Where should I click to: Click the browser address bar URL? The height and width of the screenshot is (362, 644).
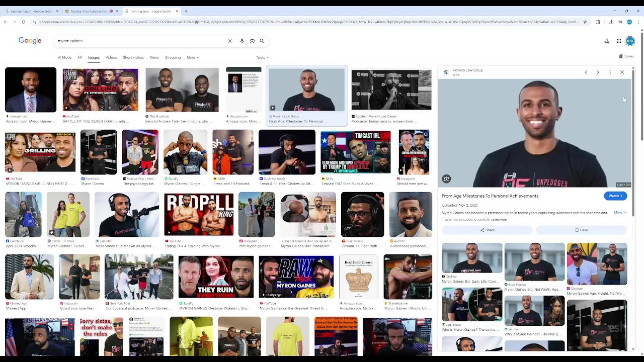coord(309,22)
